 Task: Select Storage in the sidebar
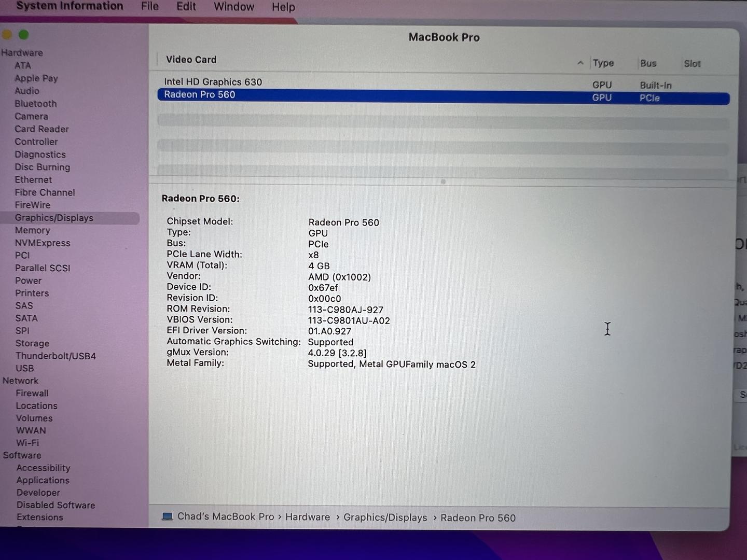click(x=32, y=343)
